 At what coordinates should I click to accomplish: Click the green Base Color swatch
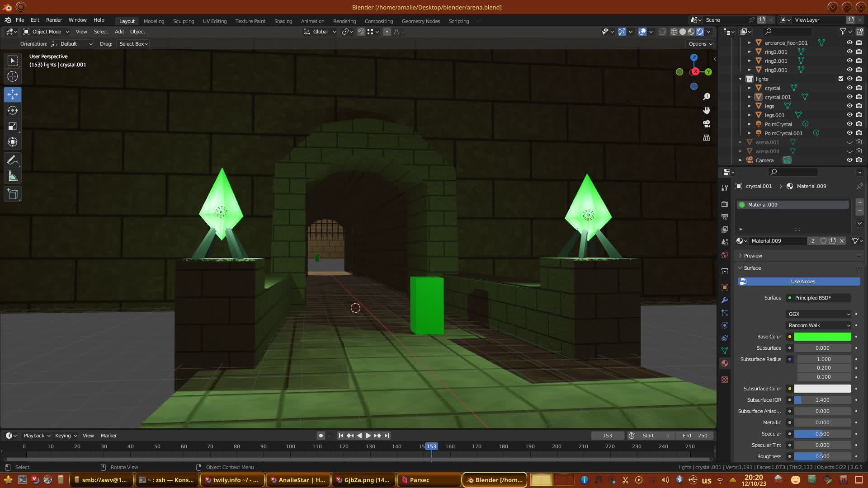coord(822,337)
